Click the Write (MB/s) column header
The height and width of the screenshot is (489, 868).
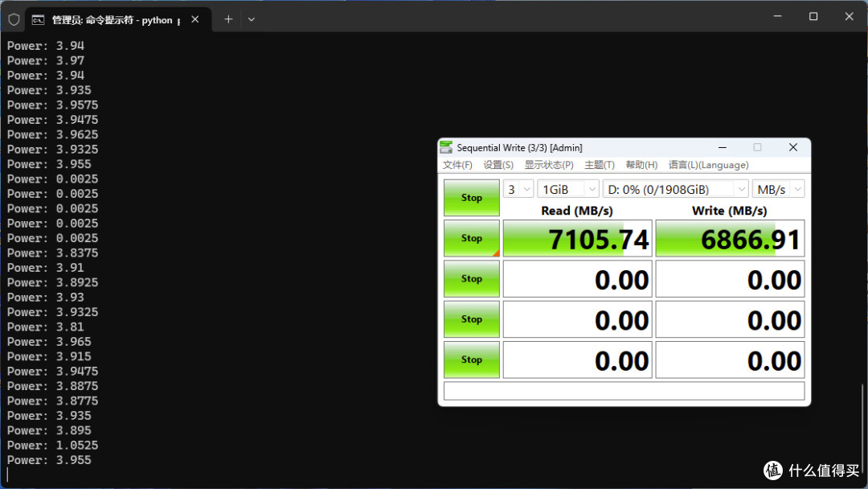730,211
